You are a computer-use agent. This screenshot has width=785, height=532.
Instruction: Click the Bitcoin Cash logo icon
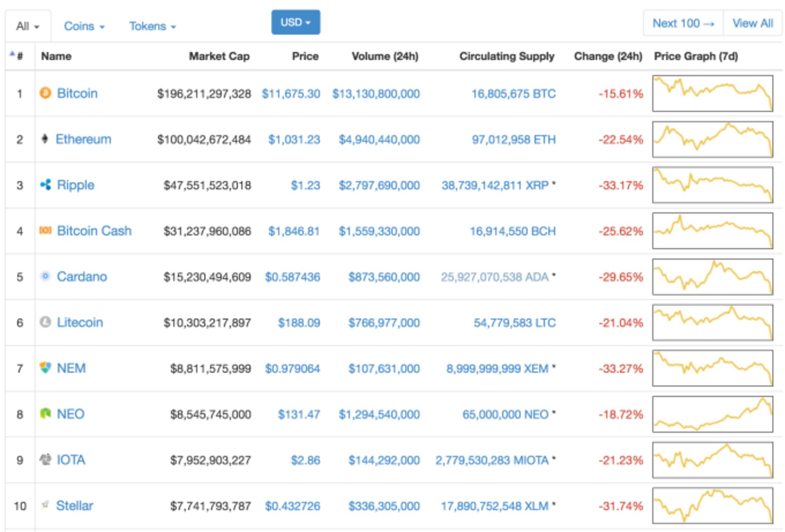coord(45,230)
